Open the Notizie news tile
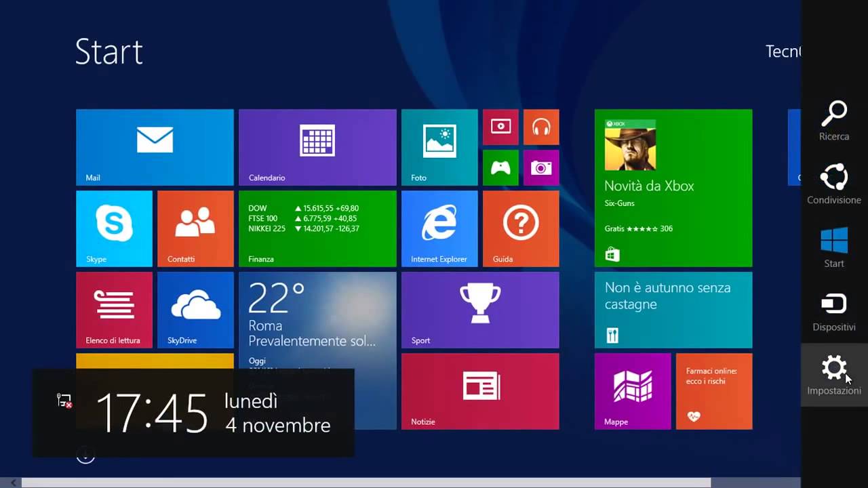868x488 pixels. pyautogui.click(x=480, y=391)
